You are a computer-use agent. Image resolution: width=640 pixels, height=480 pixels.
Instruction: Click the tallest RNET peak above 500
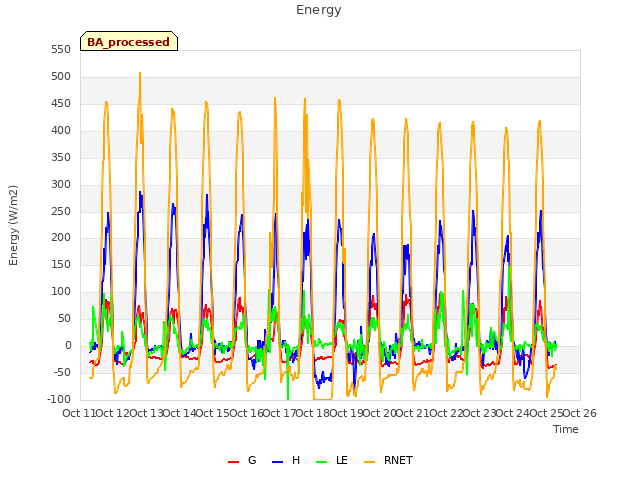point(140,74)
